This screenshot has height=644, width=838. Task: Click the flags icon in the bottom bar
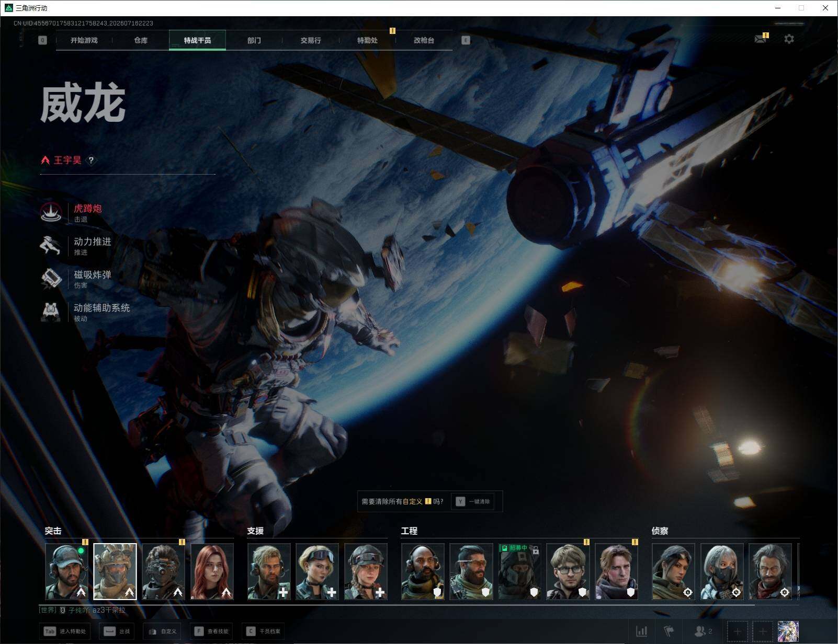coord(669,631)
